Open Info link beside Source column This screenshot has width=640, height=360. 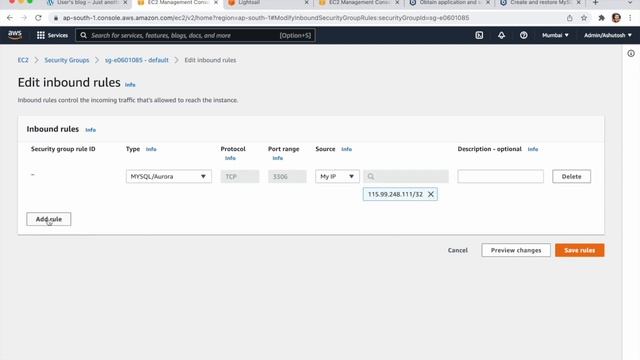coord(347,149)
